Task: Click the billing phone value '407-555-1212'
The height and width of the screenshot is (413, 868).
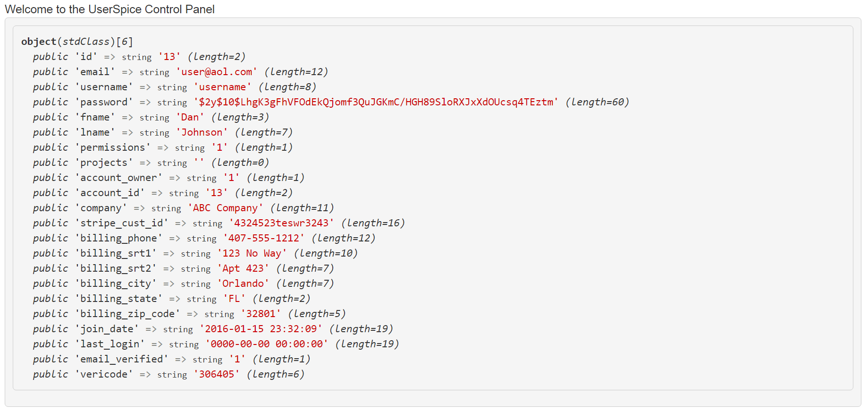Action: [264, 238]
